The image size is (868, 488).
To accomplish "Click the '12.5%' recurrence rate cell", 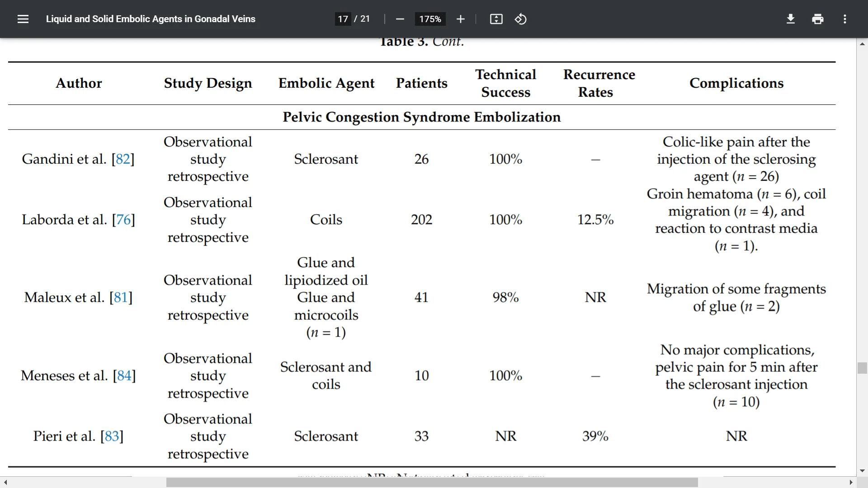I will point(595,220).
